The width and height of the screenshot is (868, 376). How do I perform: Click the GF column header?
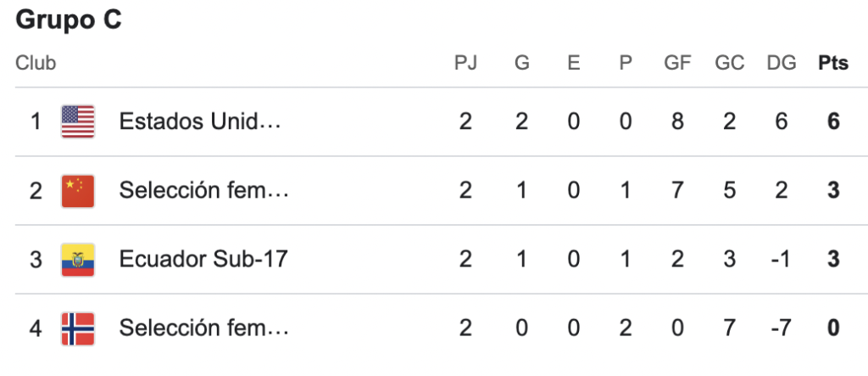[677, 64]
